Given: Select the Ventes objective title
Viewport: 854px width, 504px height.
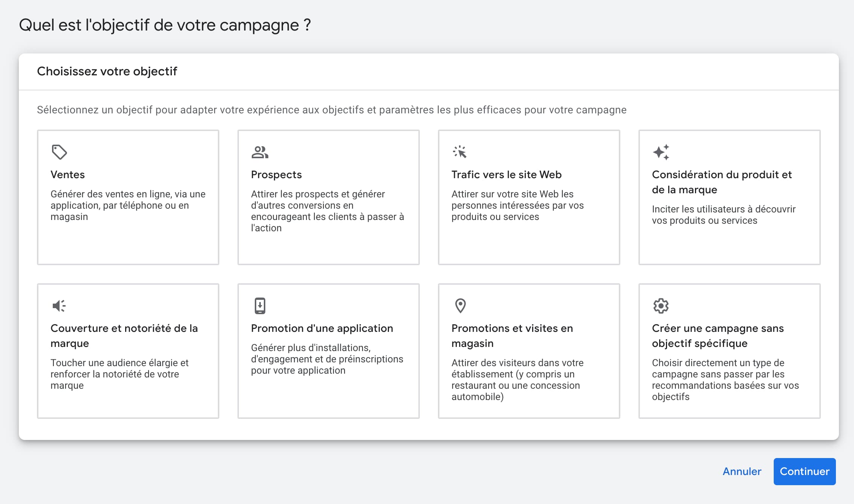Looking at the screenshot, I should pyautogui.click(x=67, y=174).
